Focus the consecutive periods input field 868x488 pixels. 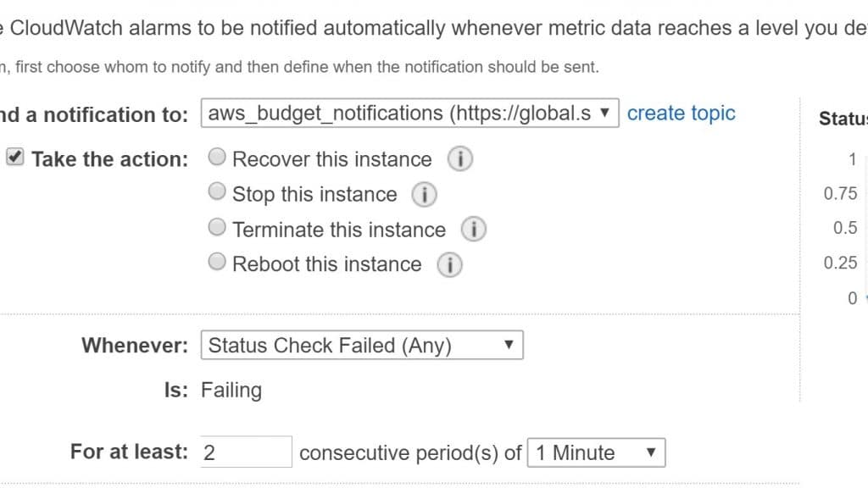247,452
